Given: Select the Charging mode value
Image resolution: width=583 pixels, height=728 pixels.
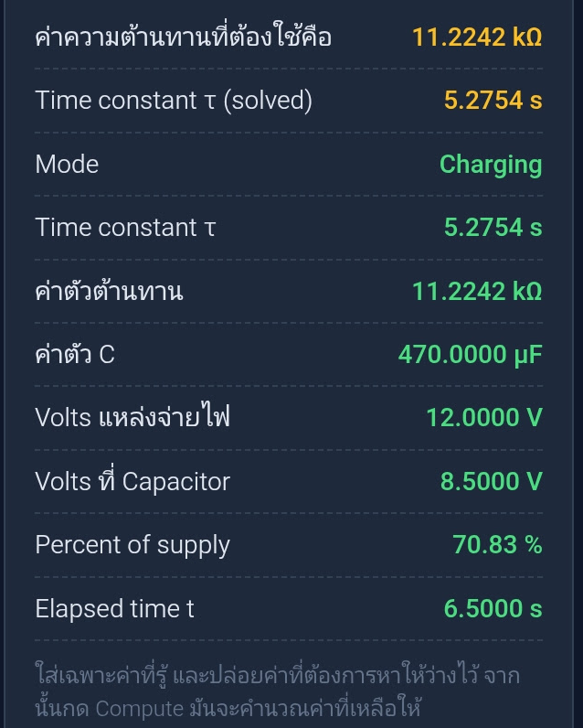Looking at the screenshot, I should tap(491, 166).
